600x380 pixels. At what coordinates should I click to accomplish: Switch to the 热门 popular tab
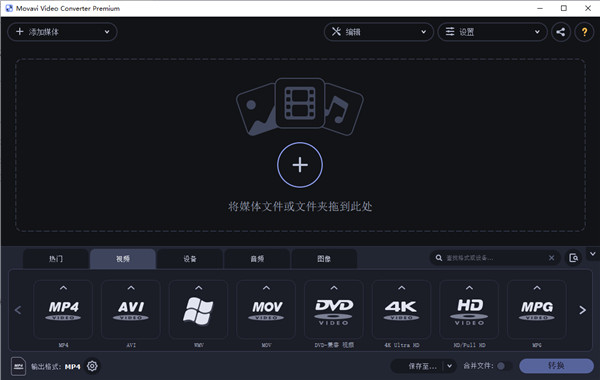pyautogui.click(x=55, y=259)
